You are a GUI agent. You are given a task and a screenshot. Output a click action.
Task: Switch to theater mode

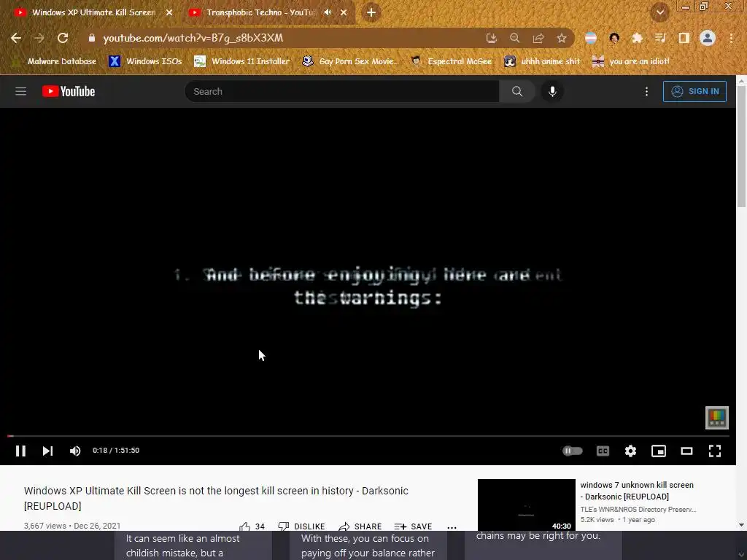[686, 451]
